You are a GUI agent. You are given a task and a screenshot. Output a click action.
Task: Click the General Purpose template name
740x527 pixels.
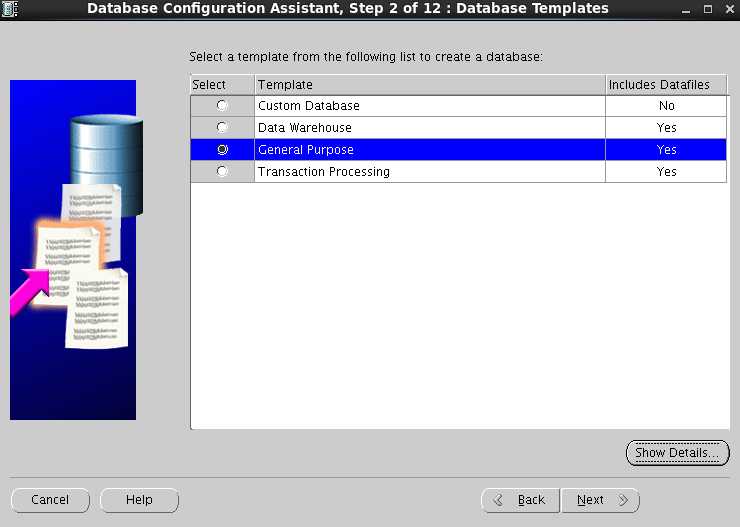pyautogui.click(x=305, y=150)
